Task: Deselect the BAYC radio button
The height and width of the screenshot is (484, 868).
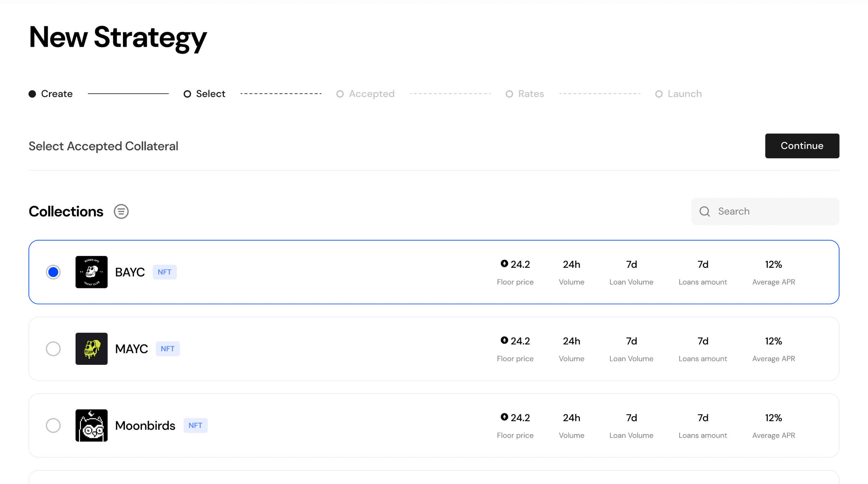Action: point(53,272)
